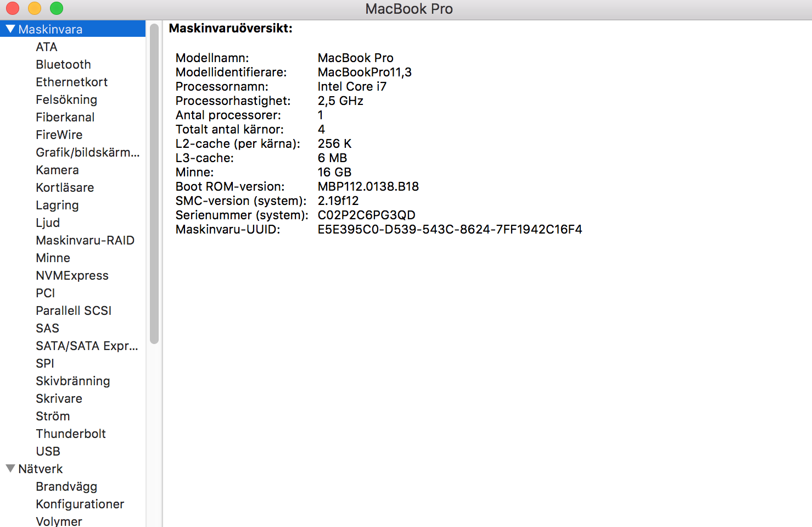Image resolution: width=812 pixels, height=527 pixels.
Task: Open the Bluetooth hardware entry
Action: tap(64, 64)
